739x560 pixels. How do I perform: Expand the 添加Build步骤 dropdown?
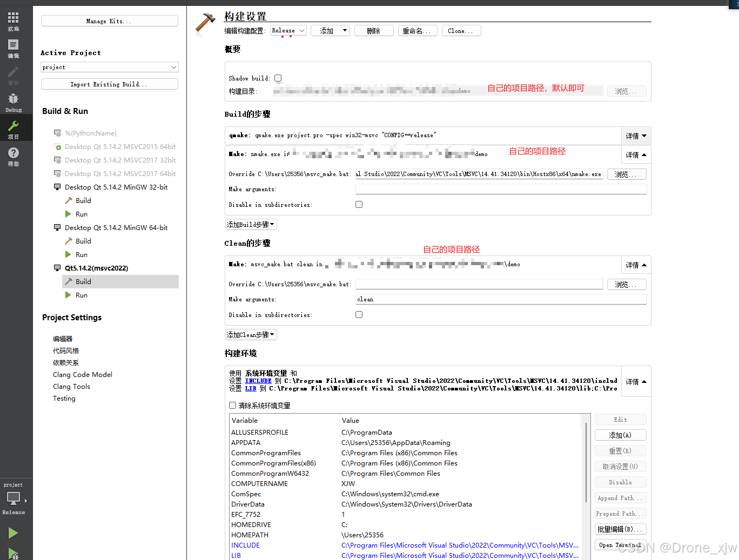coord(251,225)
